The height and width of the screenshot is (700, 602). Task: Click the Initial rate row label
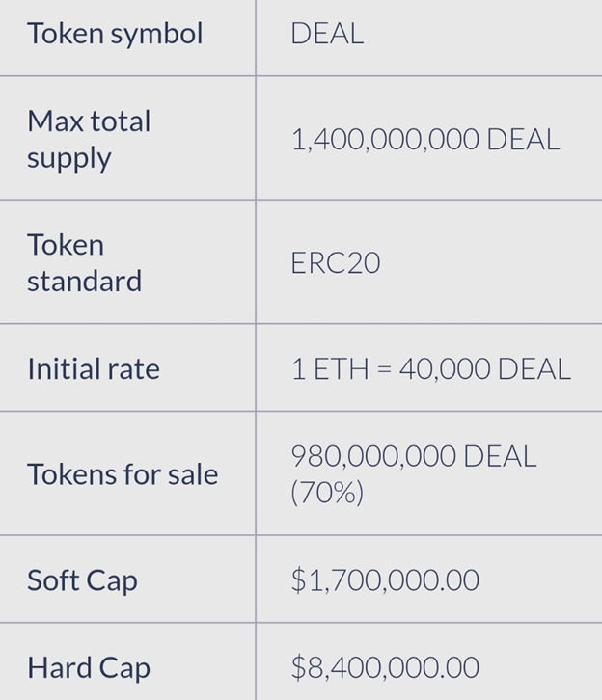(x=94, y=369)
